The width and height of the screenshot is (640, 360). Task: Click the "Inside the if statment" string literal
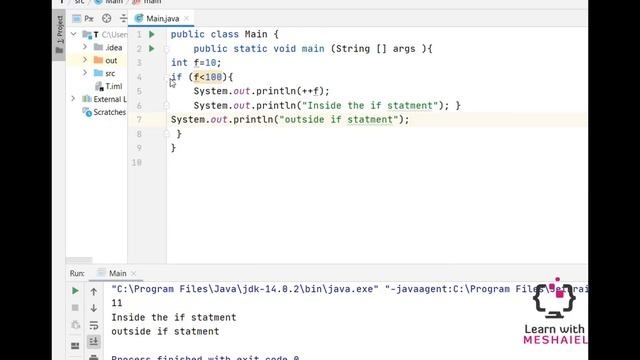coord(370,105)
